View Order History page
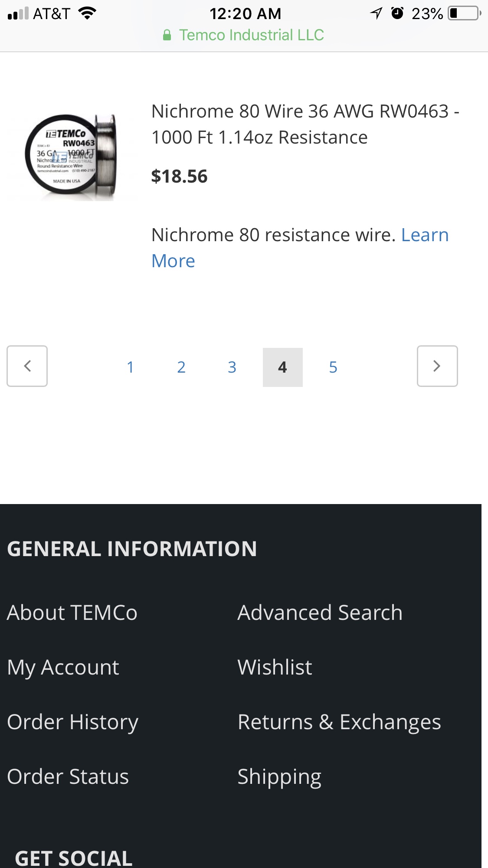 point(73,722)
